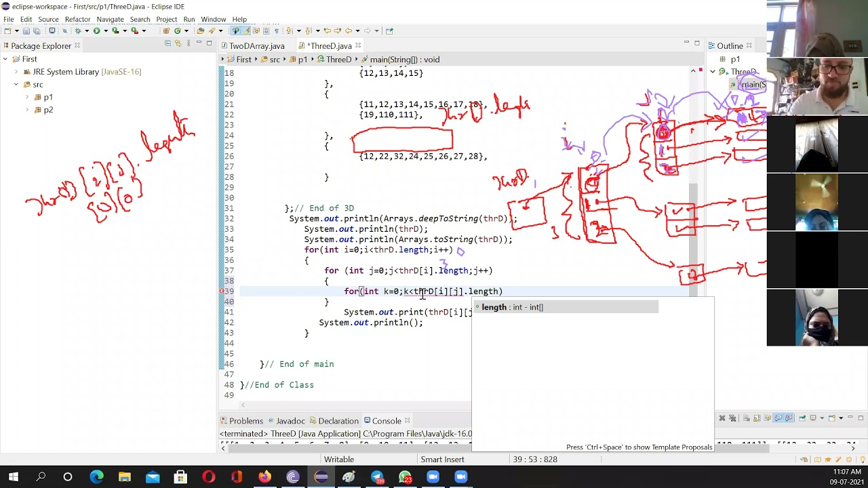Click the New Java Class icon
The image size is (868, 488).
(177, 30)
